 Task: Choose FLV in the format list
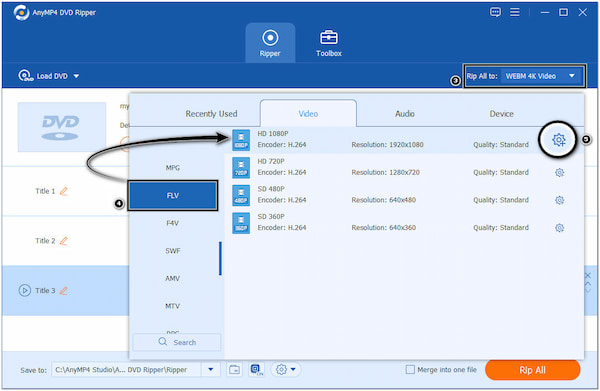pos(173,196)
